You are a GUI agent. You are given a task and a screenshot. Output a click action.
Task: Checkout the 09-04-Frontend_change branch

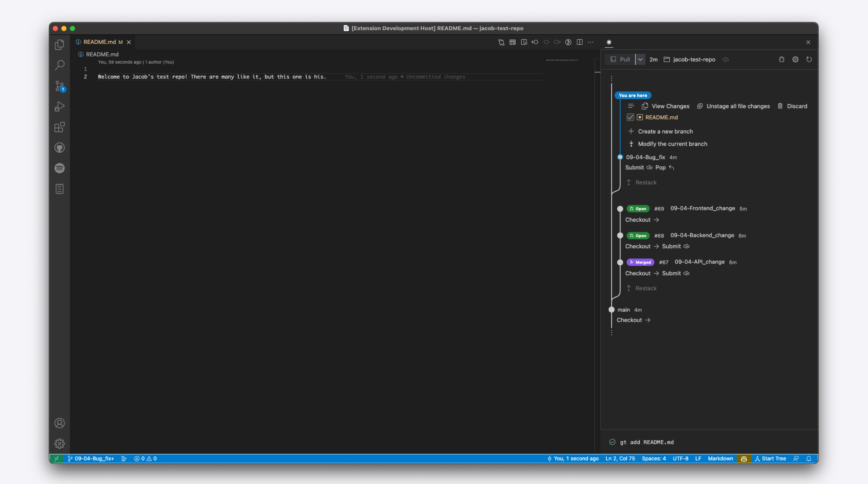(642, 220)
